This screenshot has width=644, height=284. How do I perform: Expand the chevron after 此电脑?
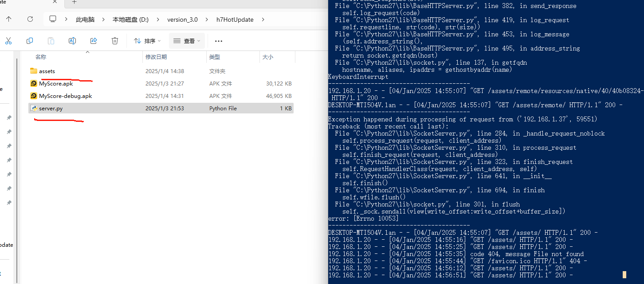pyautogui.click(x=103, y=19)
